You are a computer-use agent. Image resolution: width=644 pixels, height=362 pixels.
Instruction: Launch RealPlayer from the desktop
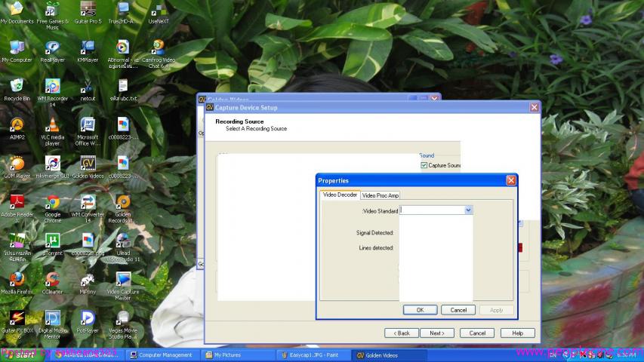(53, 51)
